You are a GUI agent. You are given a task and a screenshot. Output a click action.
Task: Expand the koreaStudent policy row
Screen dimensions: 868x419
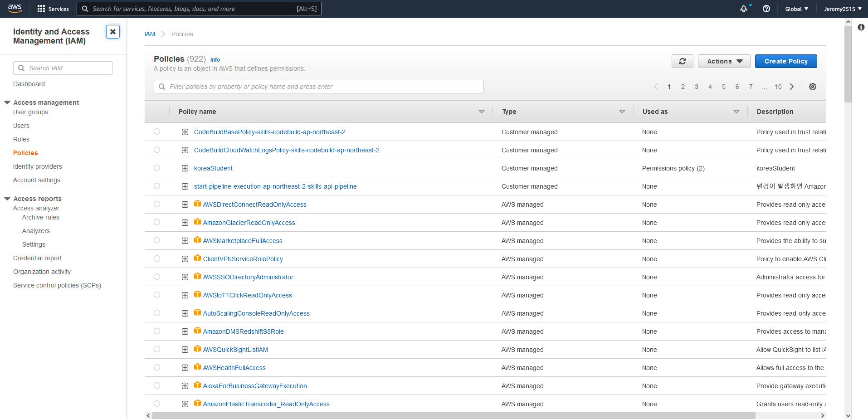pos(185,168)
